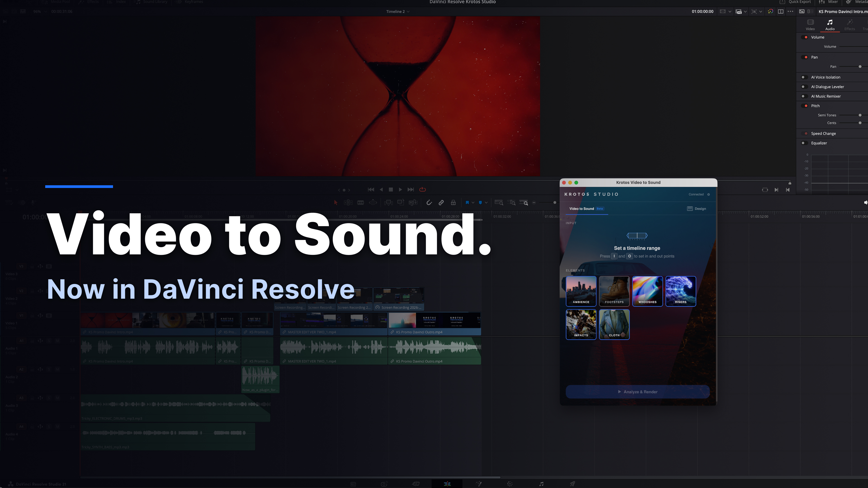
Task: Activate the Trim Edit mode tool
Action: pyautogui.click(x=348, y=202)
